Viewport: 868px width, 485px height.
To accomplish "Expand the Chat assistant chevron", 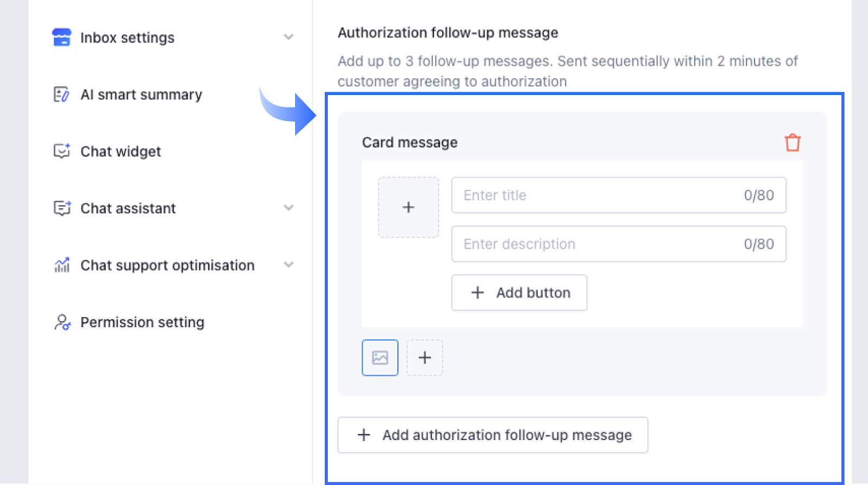I will click(289, 208).
